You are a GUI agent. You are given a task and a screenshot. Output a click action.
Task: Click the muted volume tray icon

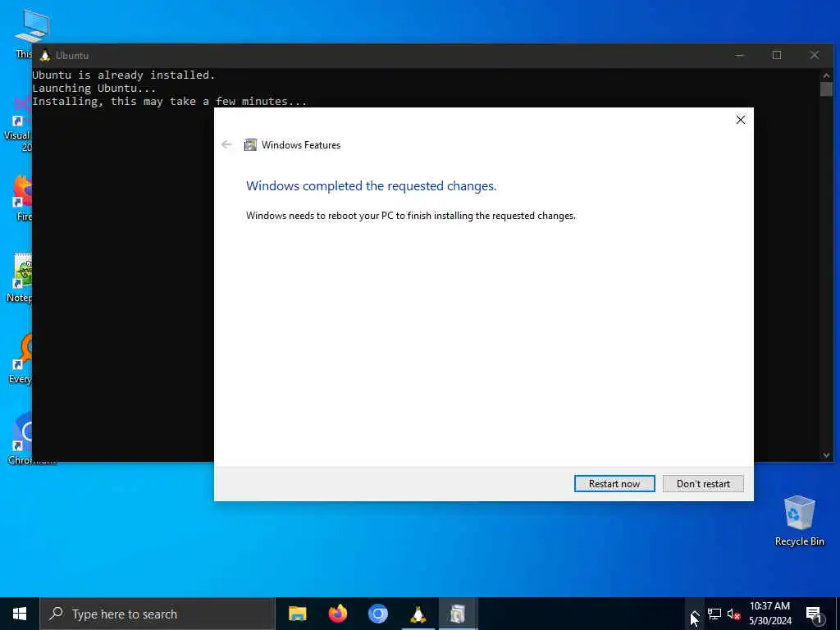pyautogui.click(x=733, y=614)
